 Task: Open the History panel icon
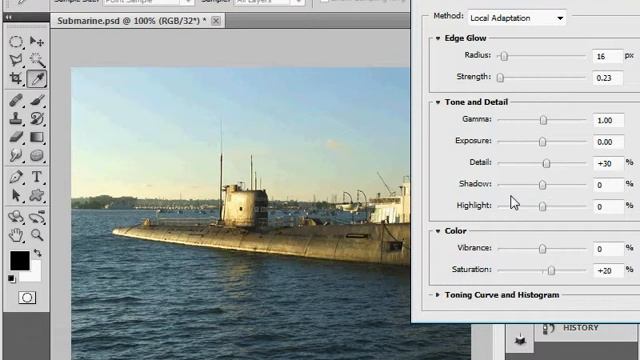tap(549, 328)
